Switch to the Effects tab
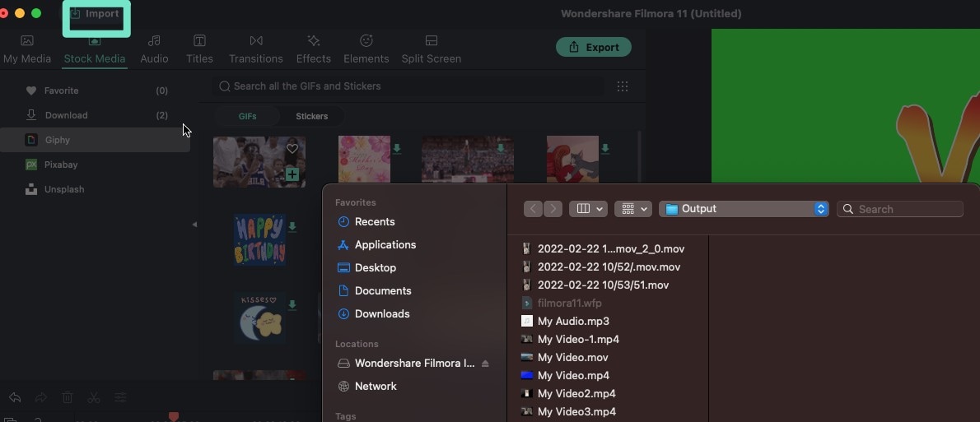The height and width of the screenshot is (422, 980). point(313,50)
